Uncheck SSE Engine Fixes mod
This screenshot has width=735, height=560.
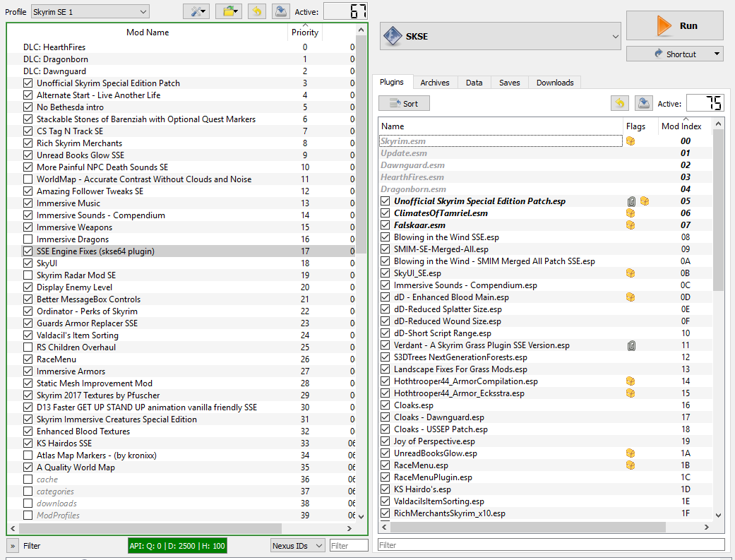coord(28,251)
